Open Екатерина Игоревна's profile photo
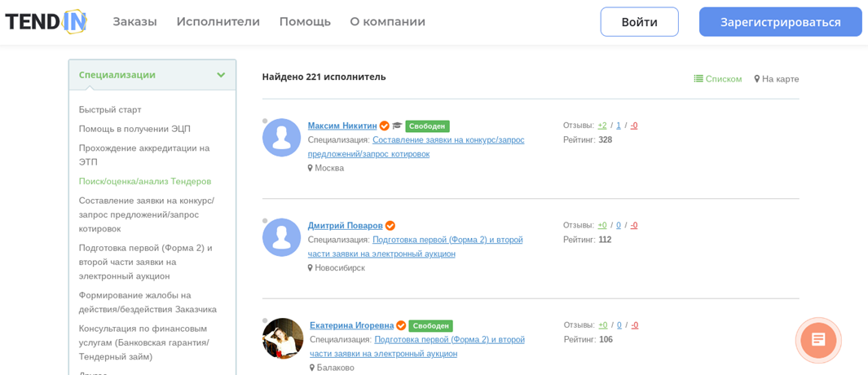The height and width of the screenshot is (375, 868). pos(282,337)
